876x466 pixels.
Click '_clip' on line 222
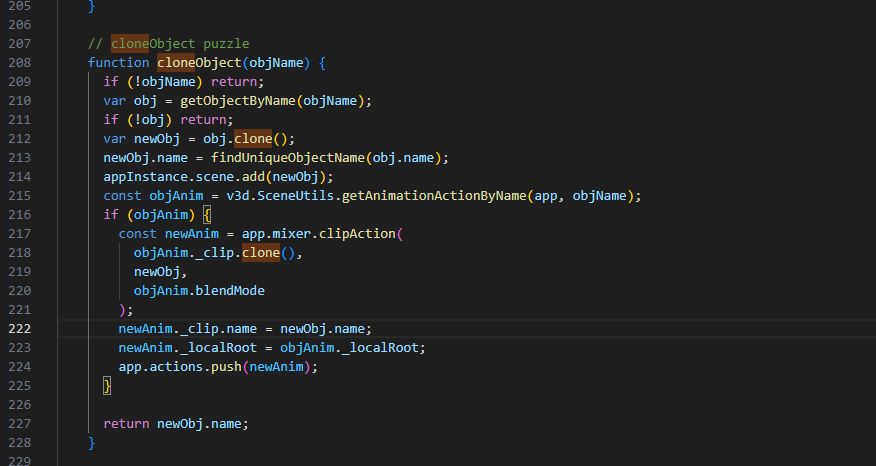(199, 329)
